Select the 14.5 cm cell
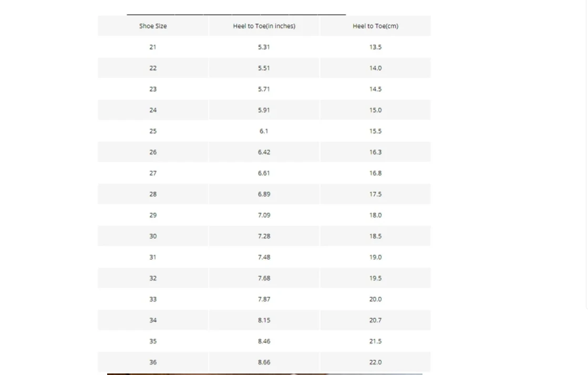The height and width of the screenshot is (375, 588). point(375,89)
